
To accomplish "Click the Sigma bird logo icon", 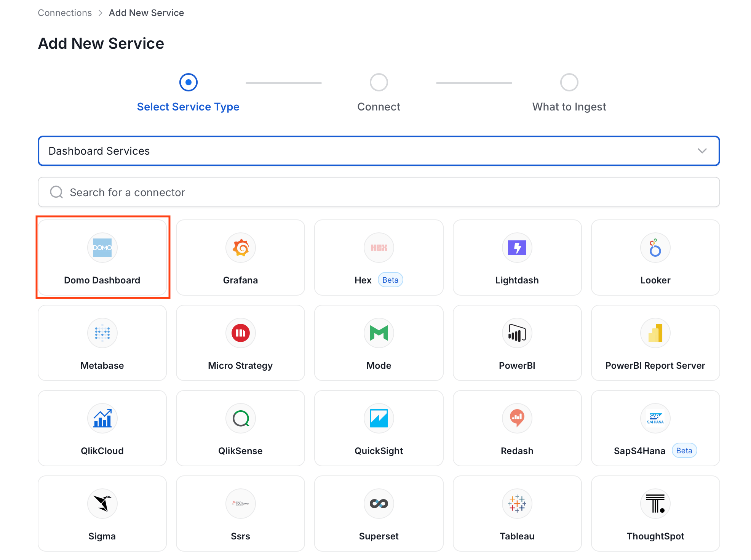I will click(x=102, y=504).
